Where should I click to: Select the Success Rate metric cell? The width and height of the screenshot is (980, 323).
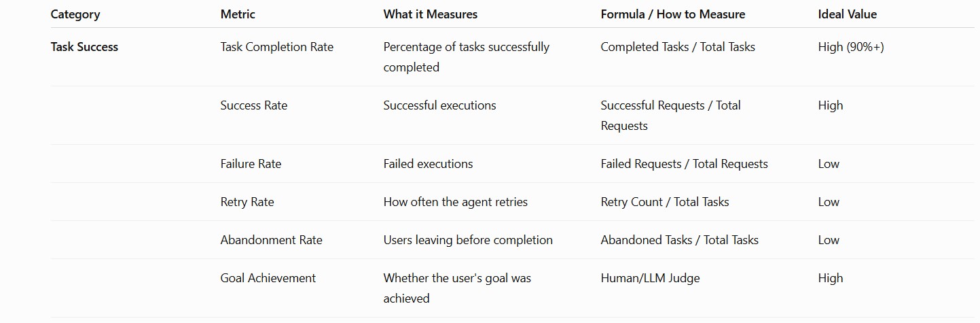[x=254, y=105]
